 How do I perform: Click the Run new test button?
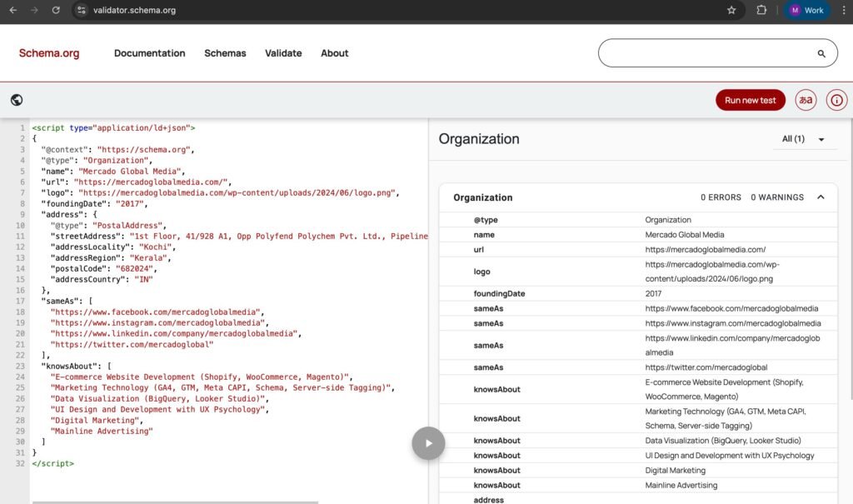pyautogui.click(x=751, y=100)
